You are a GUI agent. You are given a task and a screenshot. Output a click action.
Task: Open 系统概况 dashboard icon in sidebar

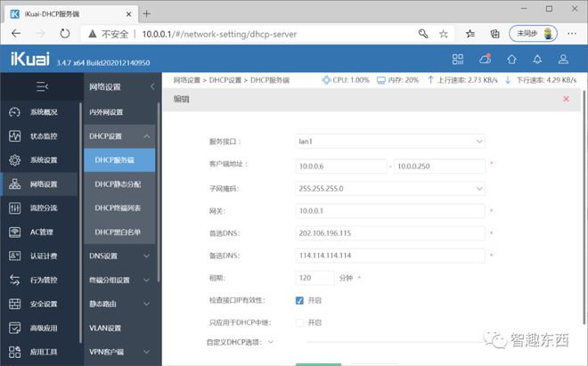(x=13, y=112)
